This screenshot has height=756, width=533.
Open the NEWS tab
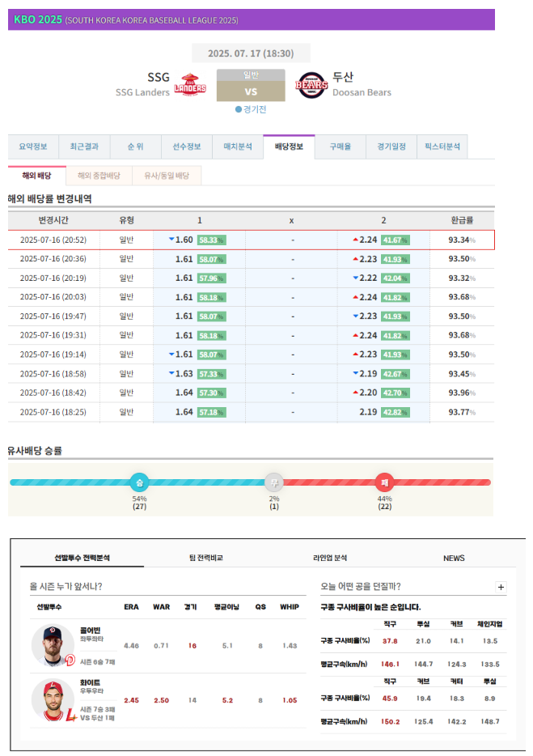pos(454,558)
